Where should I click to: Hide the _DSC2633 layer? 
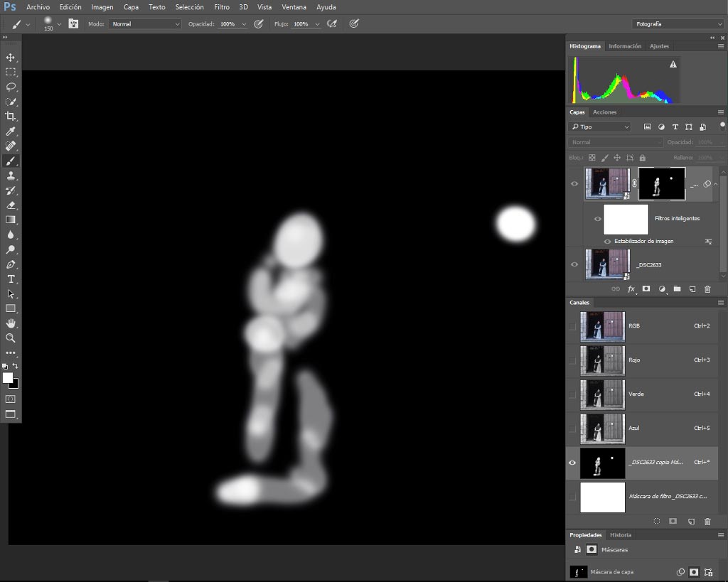(574, 264)
